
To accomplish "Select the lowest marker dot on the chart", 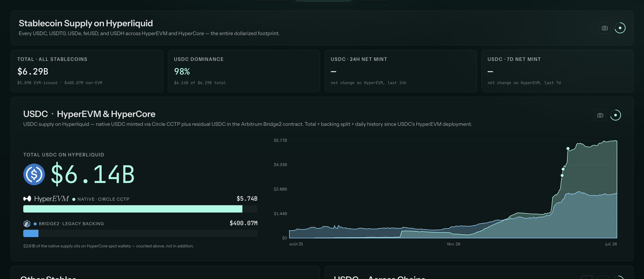I will click(x=562, y=176).
